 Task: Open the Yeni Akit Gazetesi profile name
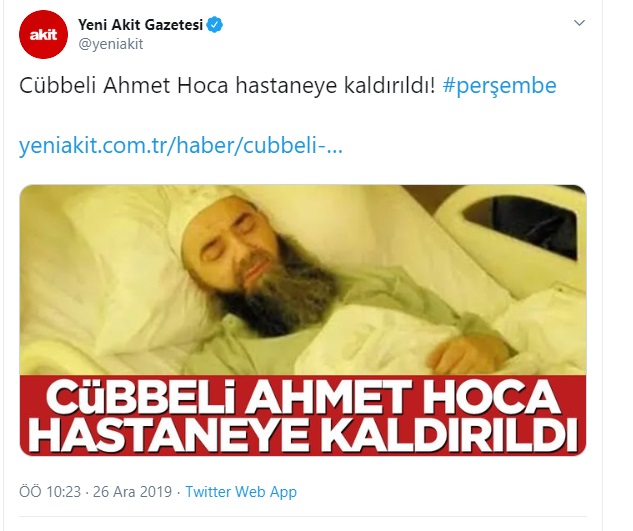[x=140, y=25]
